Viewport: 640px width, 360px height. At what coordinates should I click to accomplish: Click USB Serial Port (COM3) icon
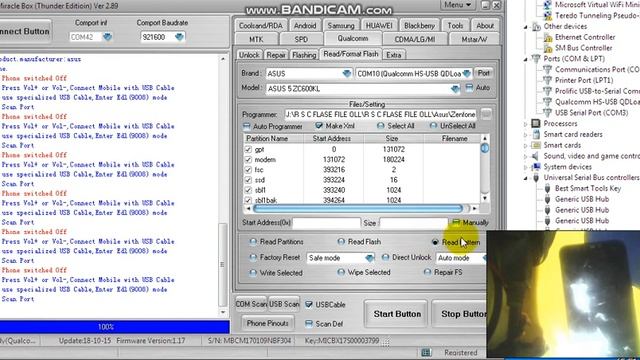[548, 113]
